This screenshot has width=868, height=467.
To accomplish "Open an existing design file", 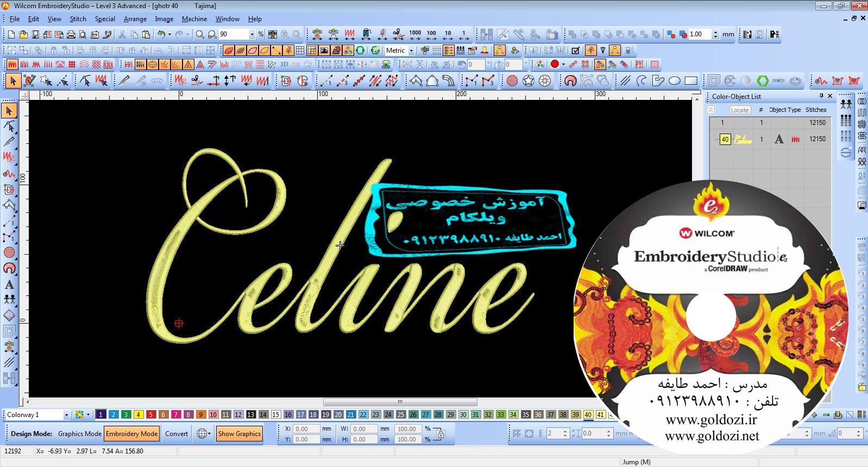I will (23, 34).
